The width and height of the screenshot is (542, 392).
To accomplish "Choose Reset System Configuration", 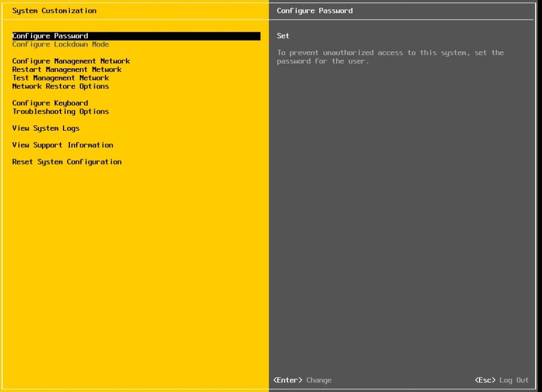I will pos(67,162).
